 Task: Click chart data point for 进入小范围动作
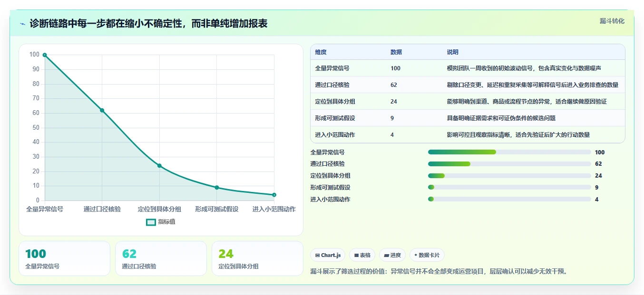point(274,195)
